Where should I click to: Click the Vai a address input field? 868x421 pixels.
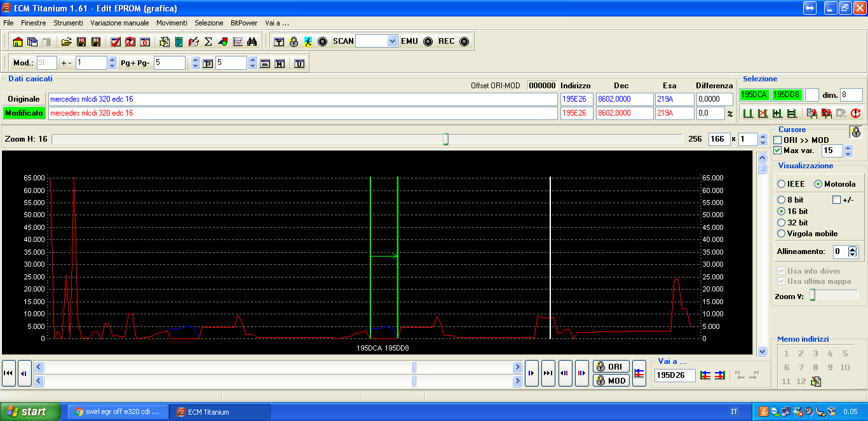click(x=675, y=375)
